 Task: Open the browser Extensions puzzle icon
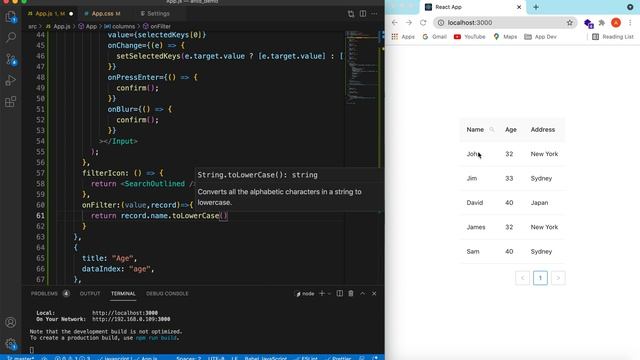coord(602,23)
